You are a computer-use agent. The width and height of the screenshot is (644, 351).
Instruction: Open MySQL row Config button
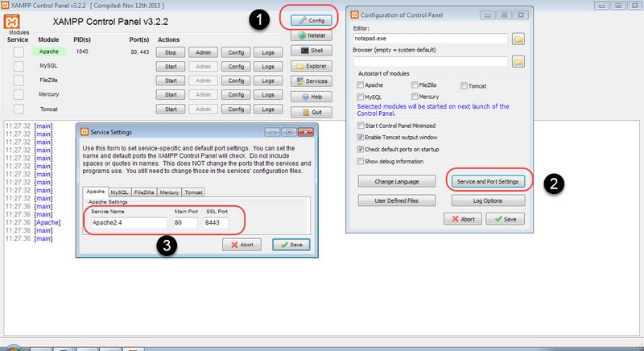pos(236,66)
